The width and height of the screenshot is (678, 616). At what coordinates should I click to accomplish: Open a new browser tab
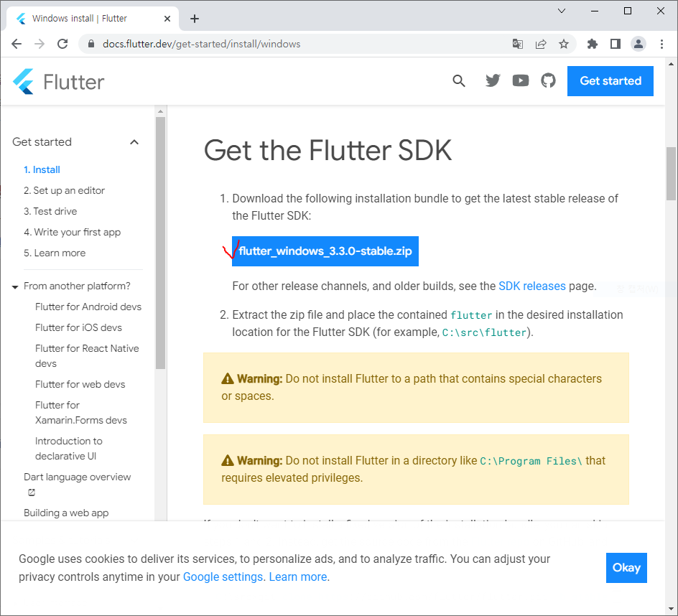pyautogui.click(x=194, y=18)
